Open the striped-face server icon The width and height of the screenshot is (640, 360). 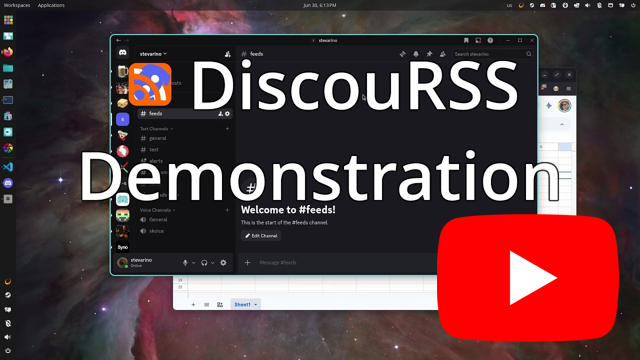click(x=122, y=215)
